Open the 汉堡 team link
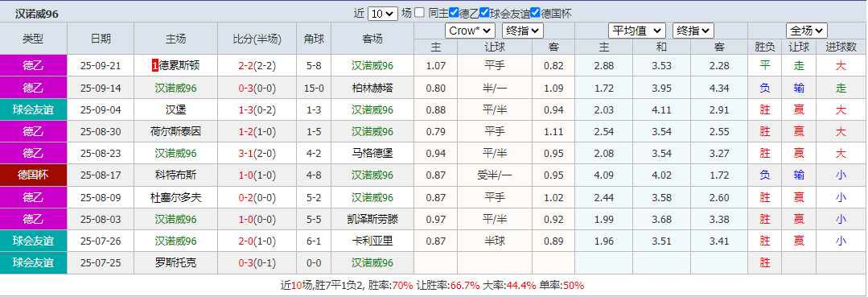Screen dimensions: 868x297 pos(175,109)
